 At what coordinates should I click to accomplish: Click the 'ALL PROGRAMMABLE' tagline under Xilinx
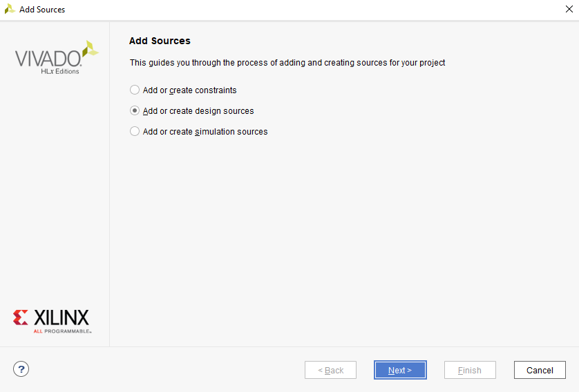coord(62,331)
